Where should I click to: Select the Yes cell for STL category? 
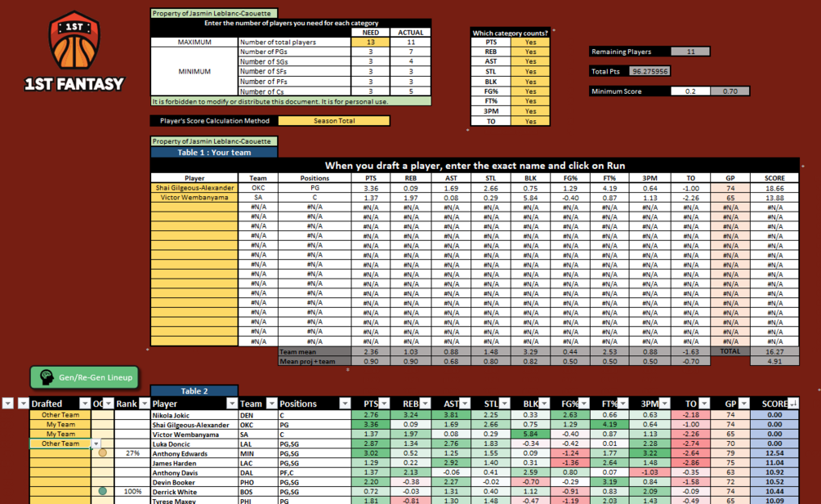click(x=530, y=72)
